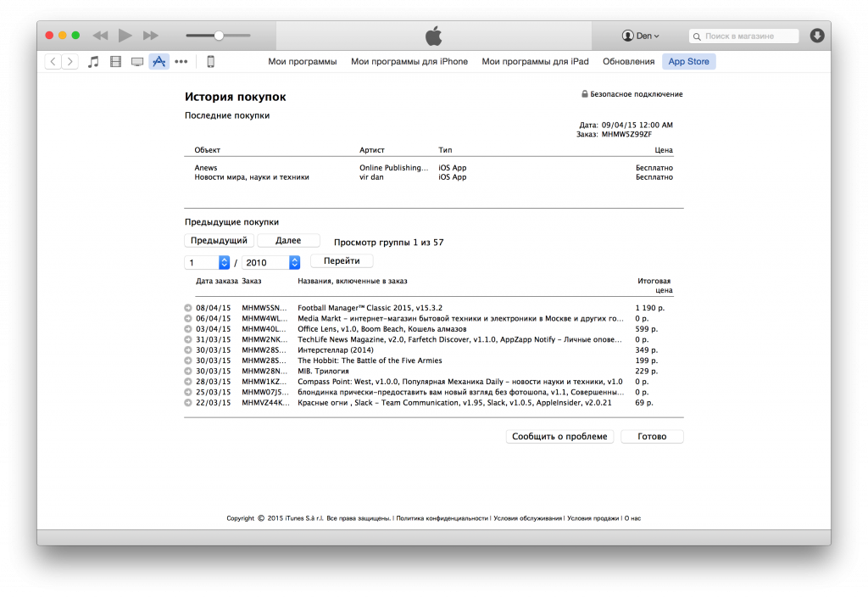The image size is (868, 598).
Task: Open Условия продажи footer link
Action: click(x=593, y=518)
